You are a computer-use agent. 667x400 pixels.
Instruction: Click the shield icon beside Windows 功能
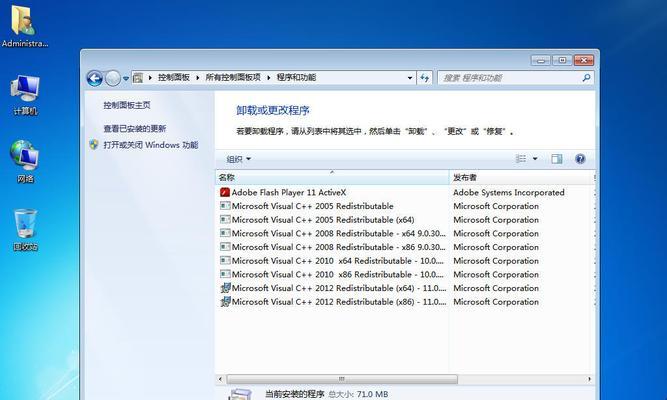click(94, 145)
